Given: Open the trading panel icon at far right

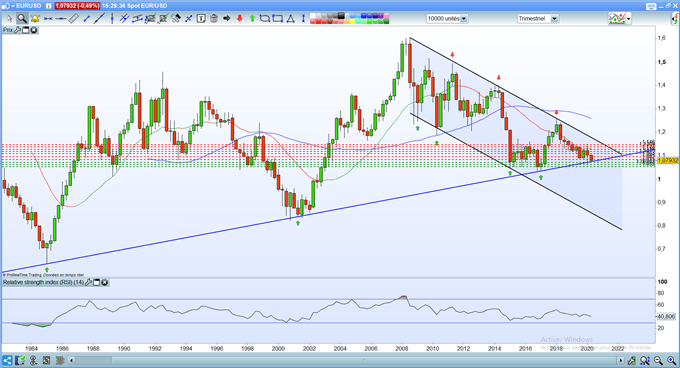Looking at the screenshot, I should pyautogui.click(x=675, y=19).
